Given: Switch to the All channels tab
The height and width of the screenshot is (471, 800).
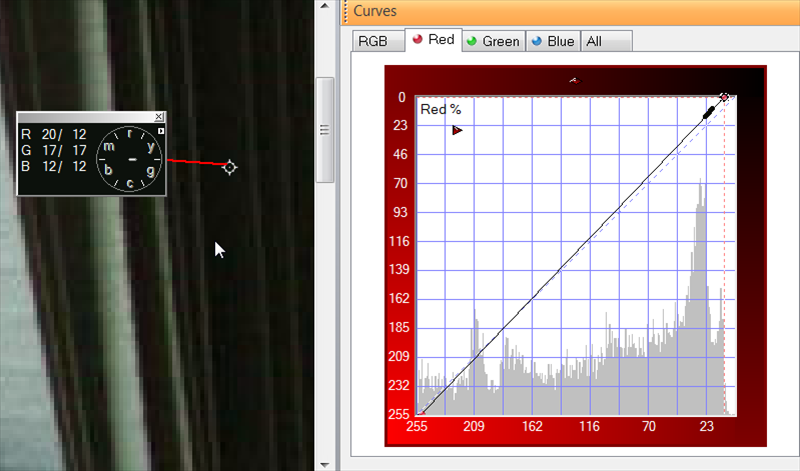Looking at the screenshot, I should pos(607,41).
